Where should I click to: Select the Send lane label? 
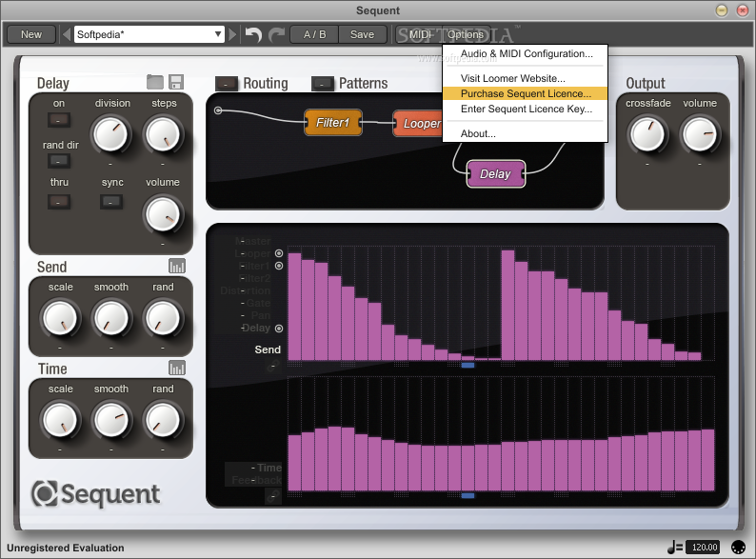coord(268,349)
